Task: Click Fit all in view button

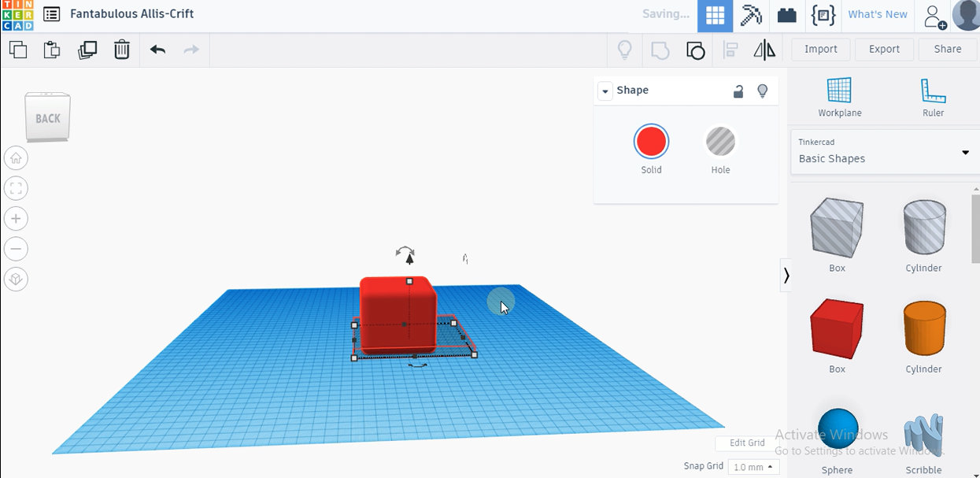Action: pos(16,188)
